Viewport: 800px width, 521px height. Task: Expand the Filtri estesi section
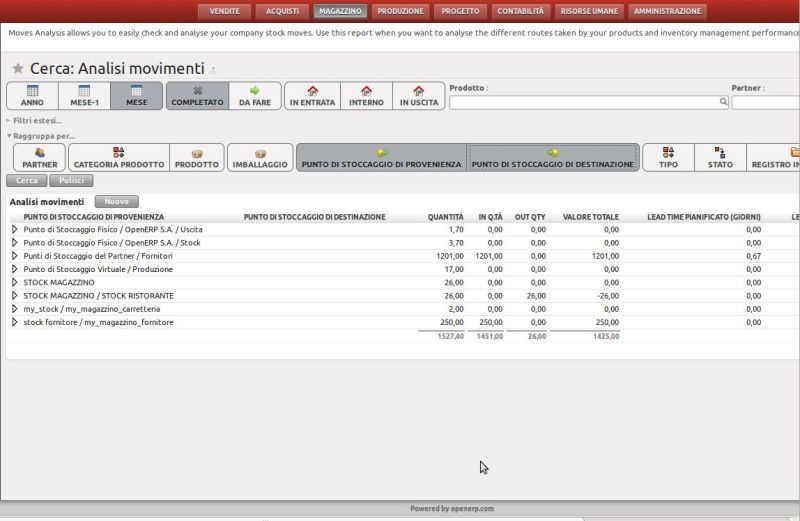point(34,121)
